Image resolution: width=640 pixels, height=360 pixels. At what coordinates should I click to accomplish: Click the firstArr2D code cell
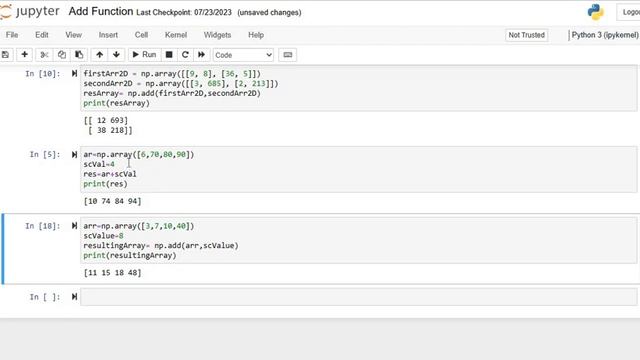tap(358, 88)
